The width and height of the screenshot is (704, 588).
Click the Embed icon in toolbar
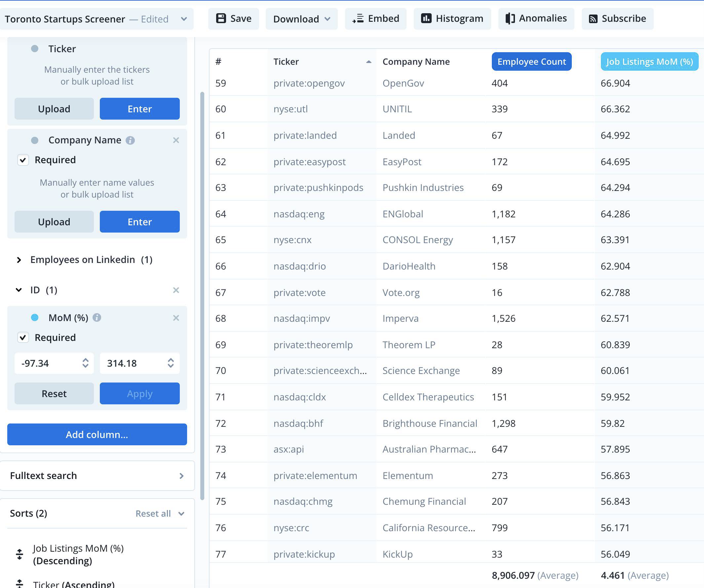(x=358, y=18)
